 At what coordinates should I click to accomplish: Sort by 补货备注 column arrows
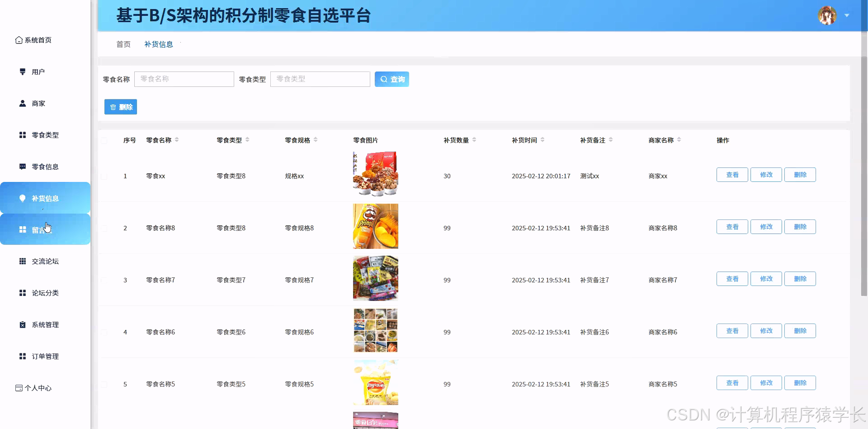(x=611, y=140)
